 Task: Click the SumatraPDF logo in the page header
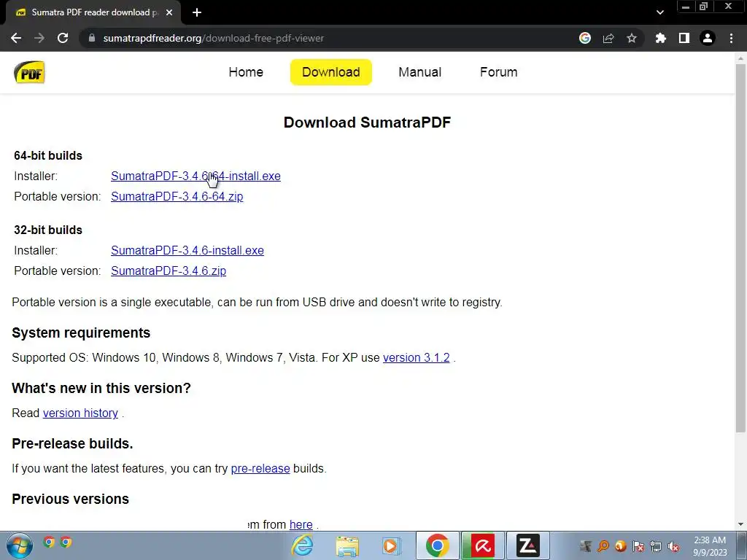coord(29,72)
